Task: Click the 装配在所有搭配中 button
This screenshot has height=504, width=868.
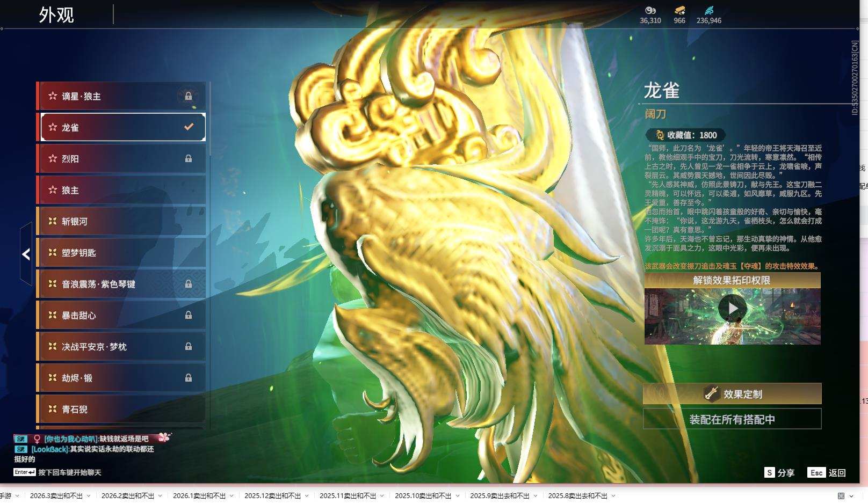Action: 732,418
